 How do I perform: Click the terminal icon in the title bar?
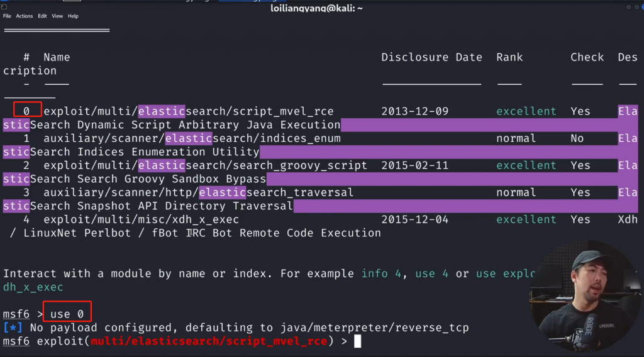click(5, 6)
